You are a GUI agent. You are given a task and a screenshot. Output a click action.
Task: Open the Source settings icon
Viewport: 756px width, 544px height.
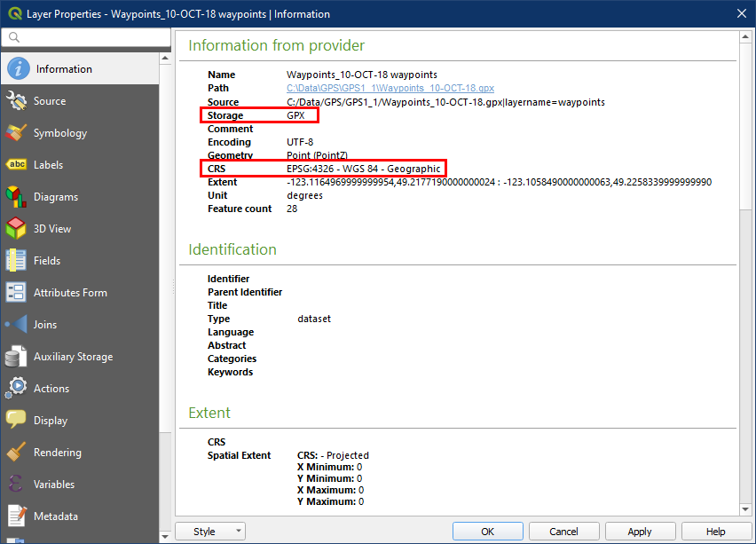[x=16, y=101]
